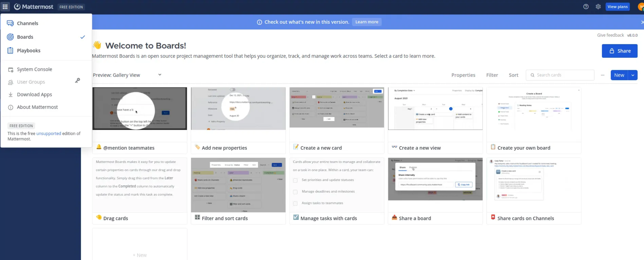644x260 pixels.
Task: Open the Create a new view card thumbnail
Action: (x=435, y=109)
